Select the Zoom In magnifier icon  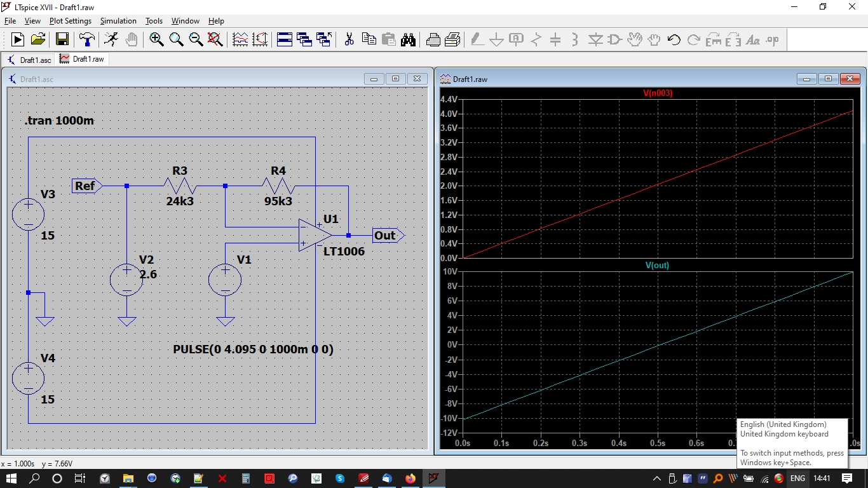[156, 39]
